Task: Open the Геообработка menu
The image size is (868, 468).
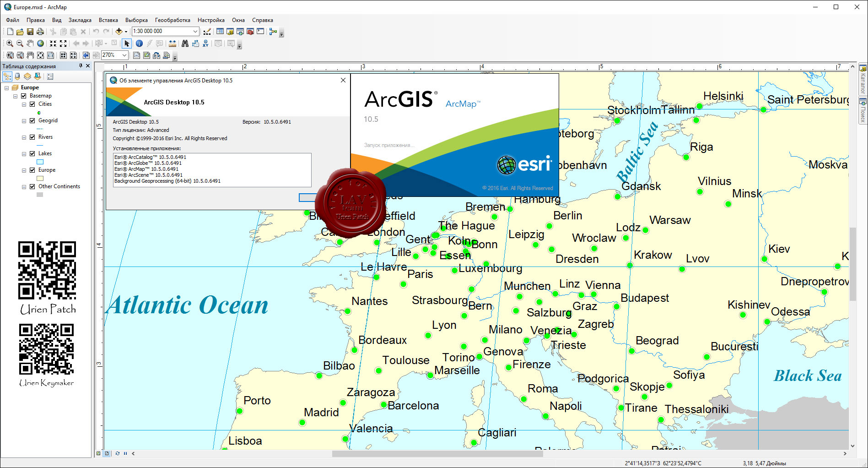Action: pyautogui.click(x=173, y=20)
